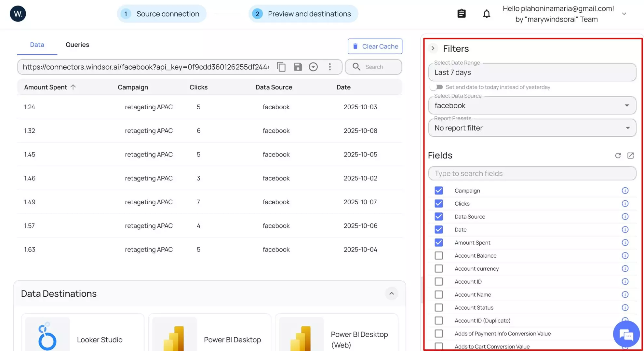The image size is (644, 351).
Task: Open fields list in external window icon
Action: coord(630,155)
